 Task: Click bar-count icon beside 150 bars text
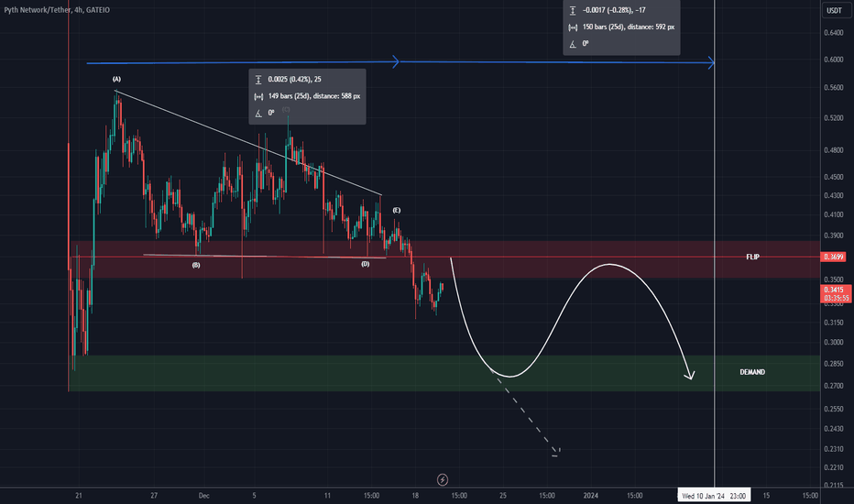pyautogui.click(x=573, y=27)
